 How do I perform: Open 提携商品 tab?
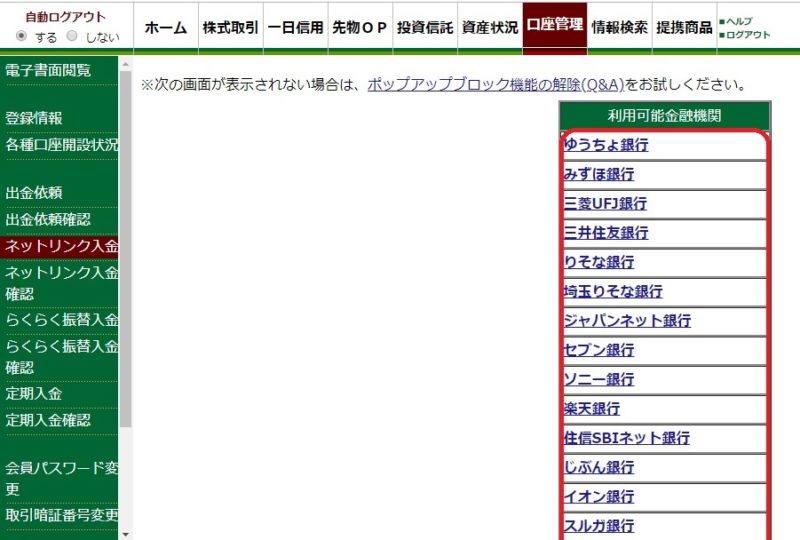(684, 27)
